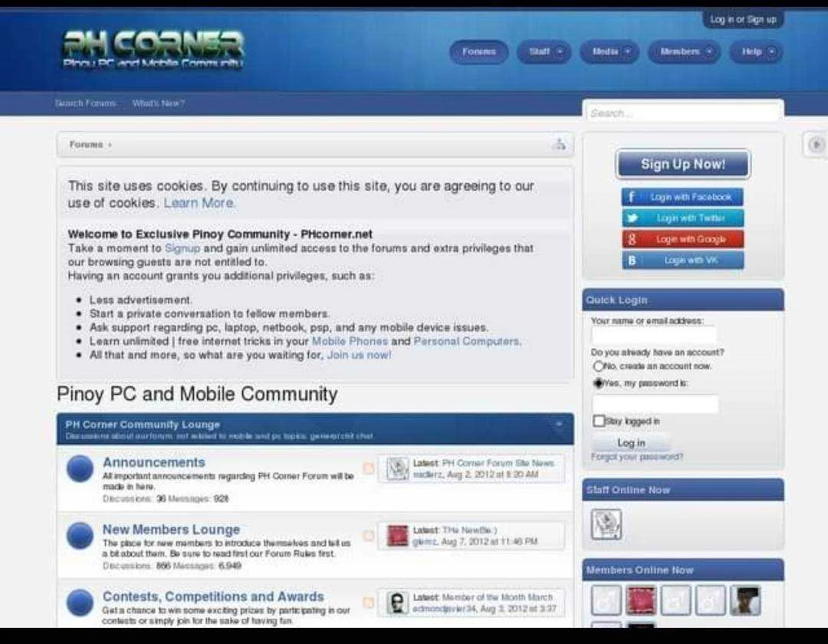Open latest thread 'Member of the Month March'

coord(497,597)
